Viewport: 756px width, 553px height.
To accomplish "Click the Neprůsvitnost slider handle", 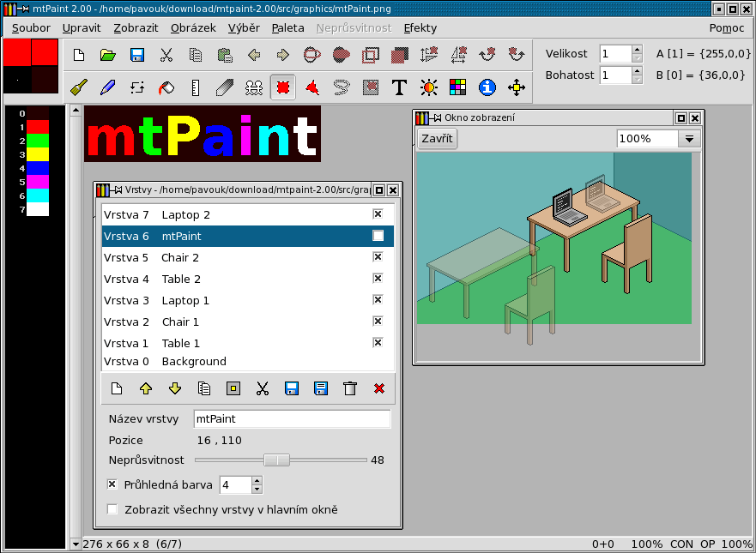I will 277,460.
